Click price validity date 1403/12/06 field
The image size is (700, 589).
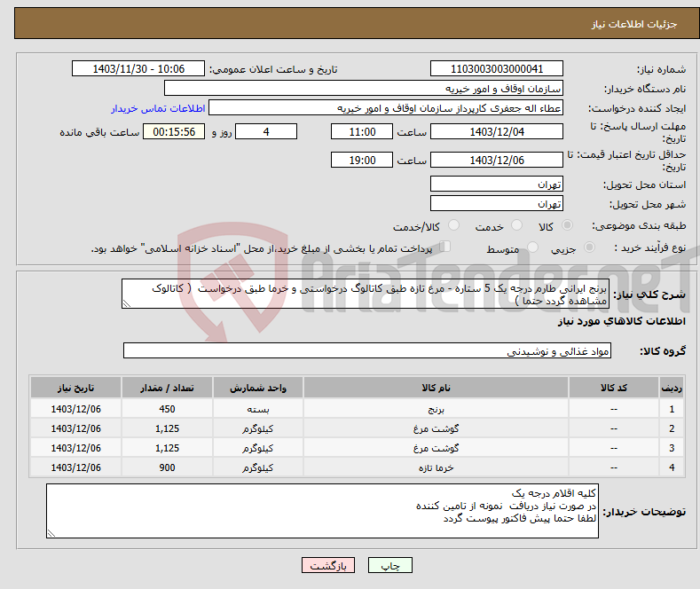(497, 160)
